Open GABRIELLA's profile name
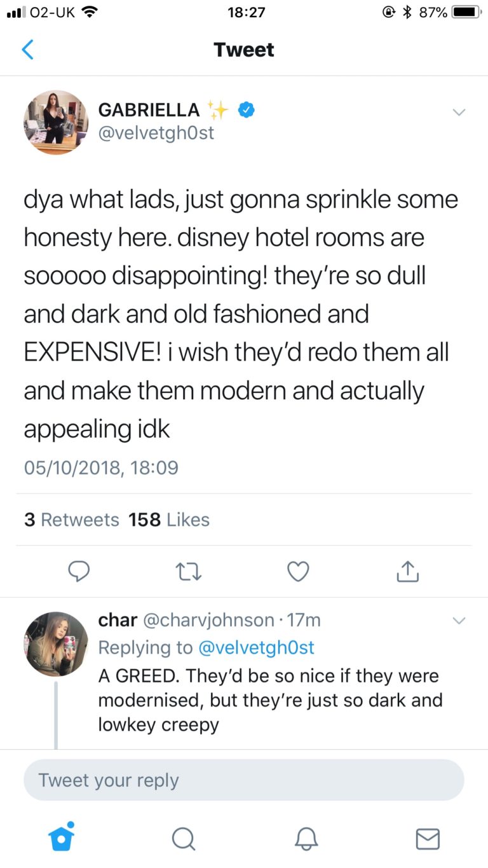Image resolution: width=488 pixels, height=868 pixels. (x=149, y=110)
